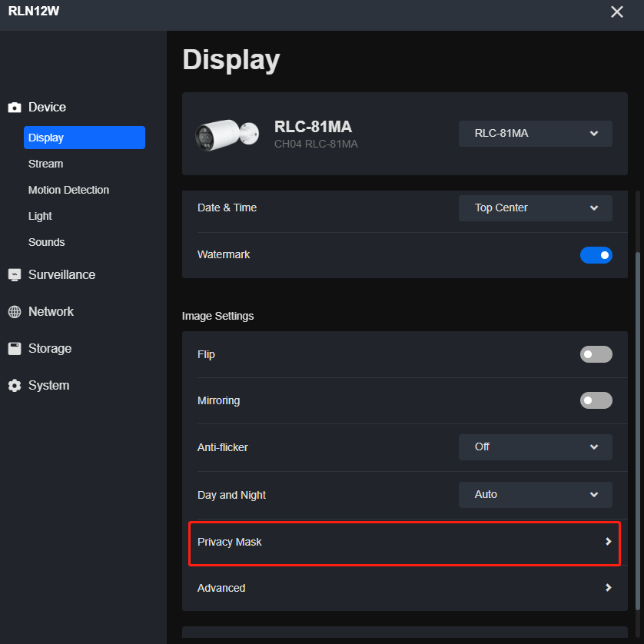Open the Date & Time position dropdown

[535, 207]
